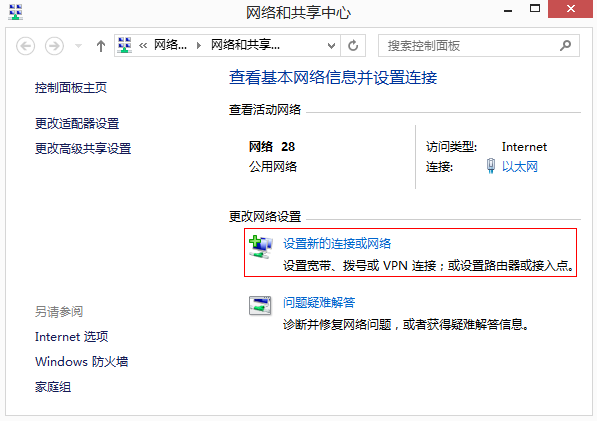597x421 pixels.
Task: Click the double-chevron at breadcrumb start
Action: (x=143, y=46)
